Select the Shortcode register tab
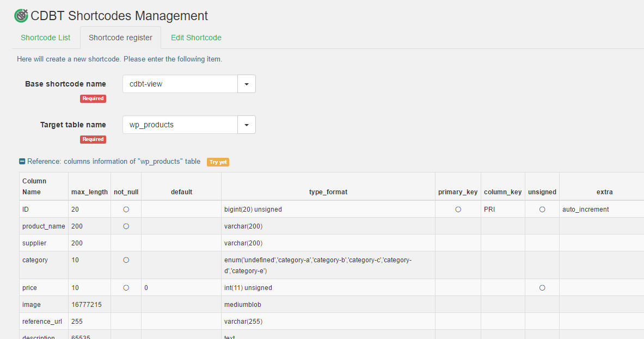Viewport: 644px width, 339px height. [120, 38]
